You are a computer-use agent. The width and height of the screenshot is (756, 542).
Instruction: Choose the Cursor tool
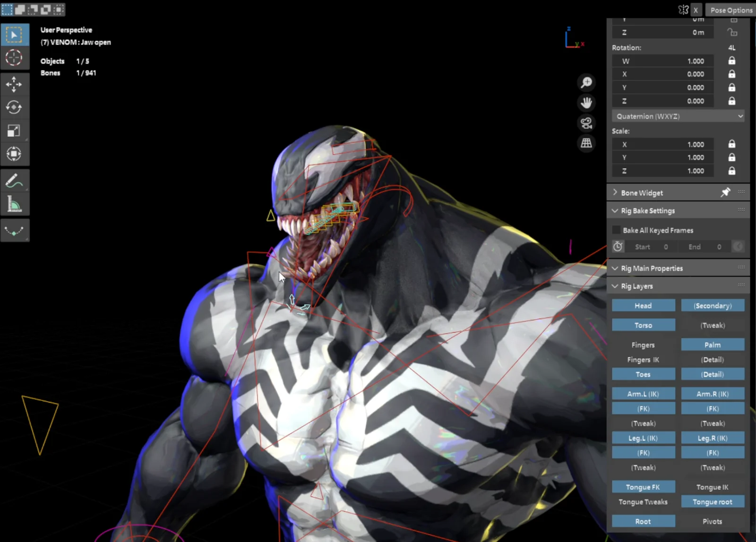[15, 58]
